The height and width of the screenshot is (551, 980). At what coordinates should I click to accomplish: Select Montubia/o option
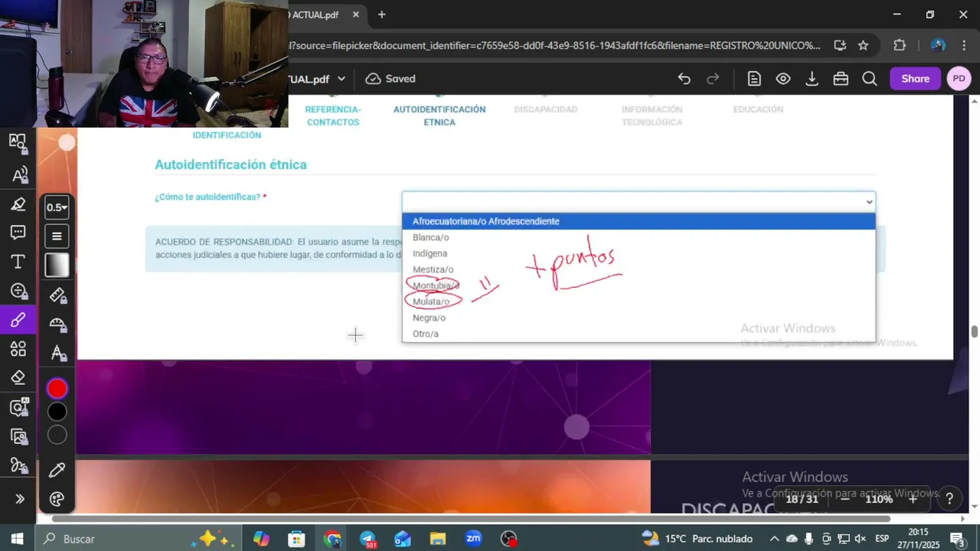point(639,285)
